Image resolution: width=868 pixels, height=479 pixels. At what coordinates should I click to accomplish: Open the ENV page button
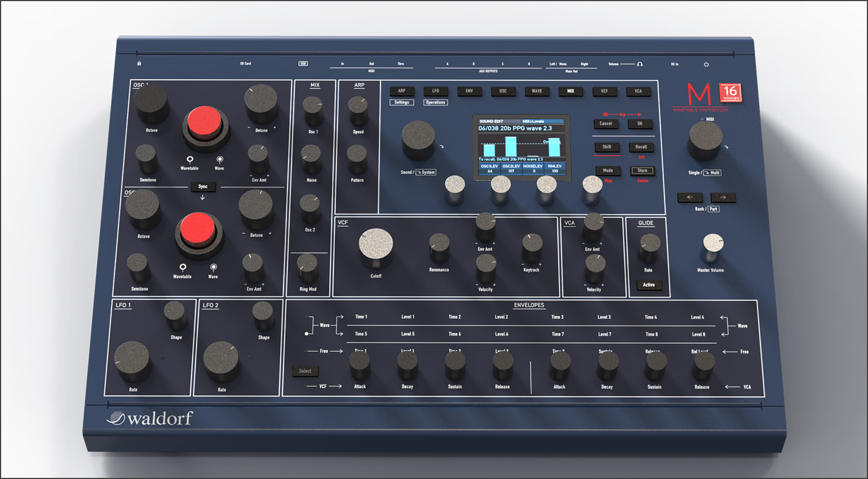click(x=470, y=91)
